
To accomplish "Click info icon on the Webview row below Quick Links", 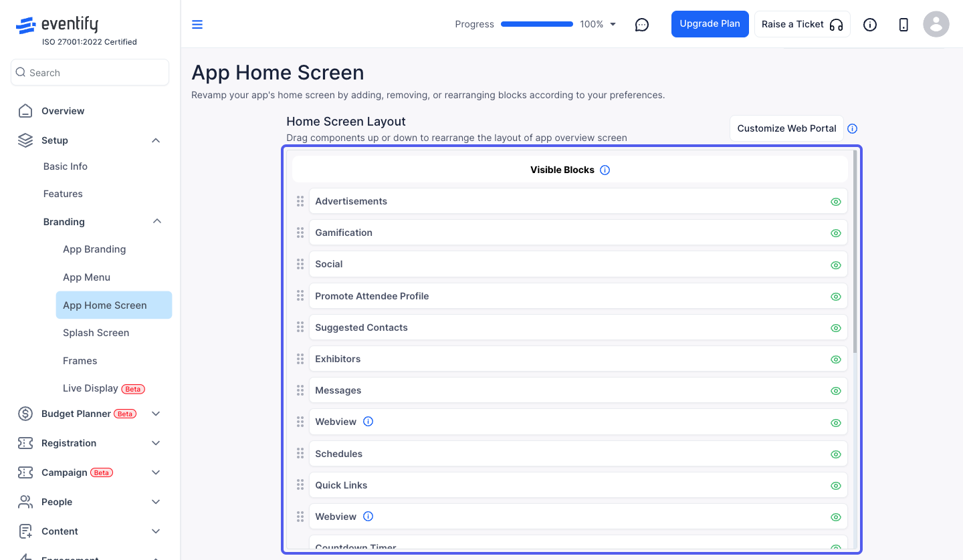I will coord(368,517).
